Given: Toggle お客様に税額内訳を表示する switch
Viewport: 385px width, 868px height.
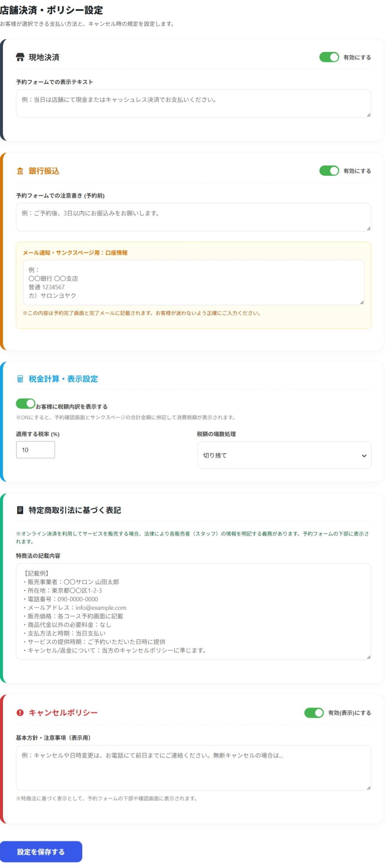Looking at the screenshot, I should pyautogui.click(x=25, y=404).
